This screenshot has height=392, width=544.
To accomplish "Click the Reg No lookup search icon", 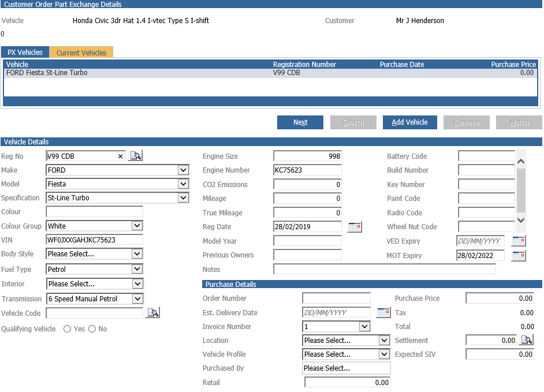I will (x=136, y=155).
